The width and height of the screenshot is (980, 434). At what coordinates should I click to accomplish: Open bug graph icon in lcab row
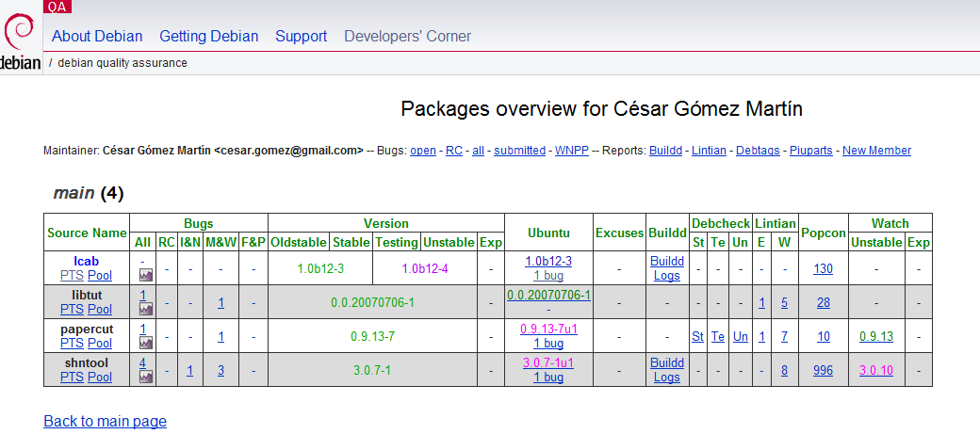pos(145,275)
